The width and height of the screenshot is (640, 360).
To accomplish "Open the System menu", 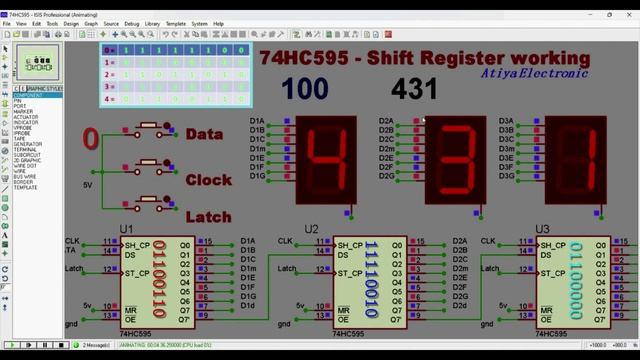I will point(200,24).
